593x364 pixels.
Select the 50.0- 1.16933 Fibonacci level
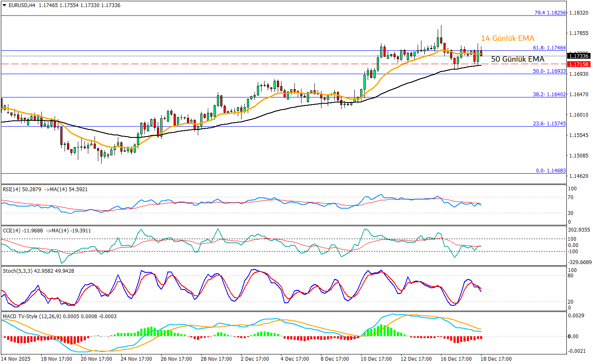[x=549, y=71]
